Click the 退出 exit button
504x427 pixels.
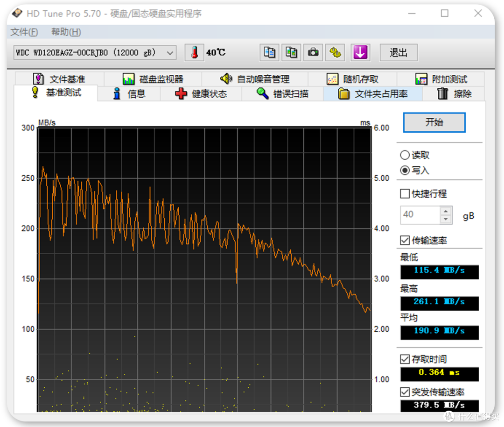(399, 52)
